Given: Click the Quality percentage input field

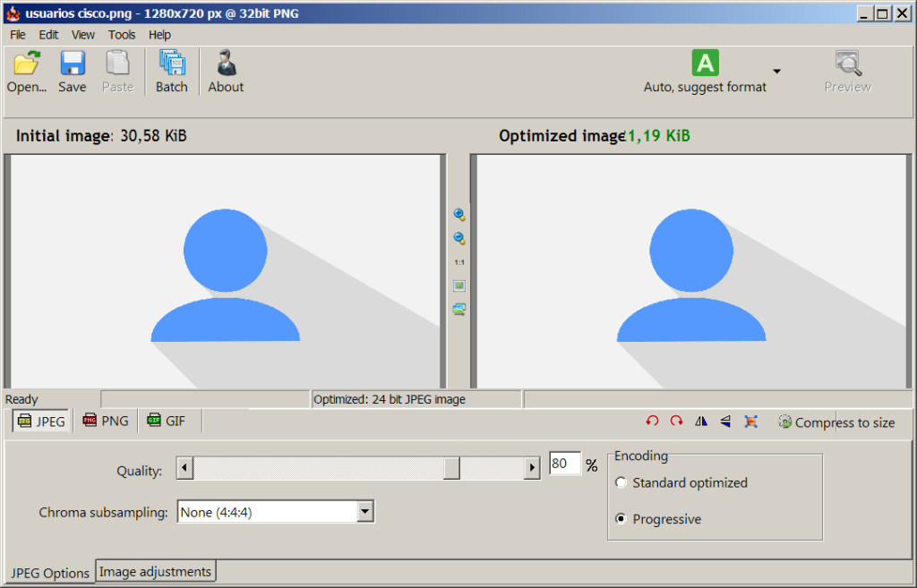Looking at the screenshot, I should point(564,464).
